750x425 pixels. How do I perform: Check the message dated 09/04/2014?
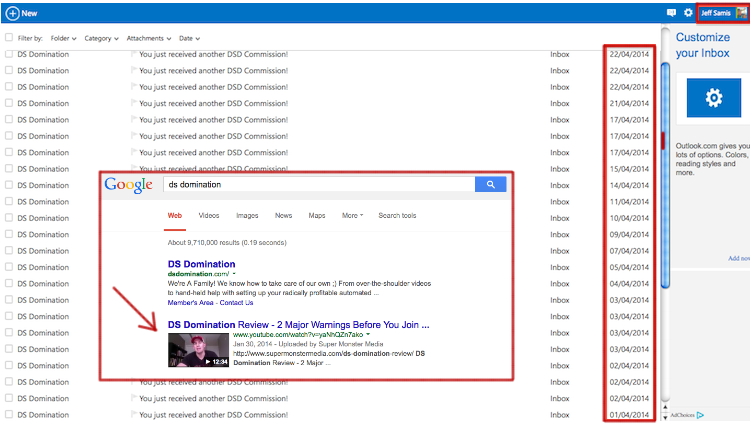(x=9, y=234)
